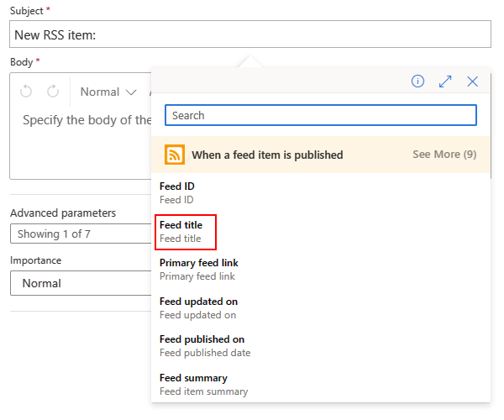Open the Normal text style dropdown
Image resolution: width=504 pixels, height=420 pixels.
[x=108, y=92]
